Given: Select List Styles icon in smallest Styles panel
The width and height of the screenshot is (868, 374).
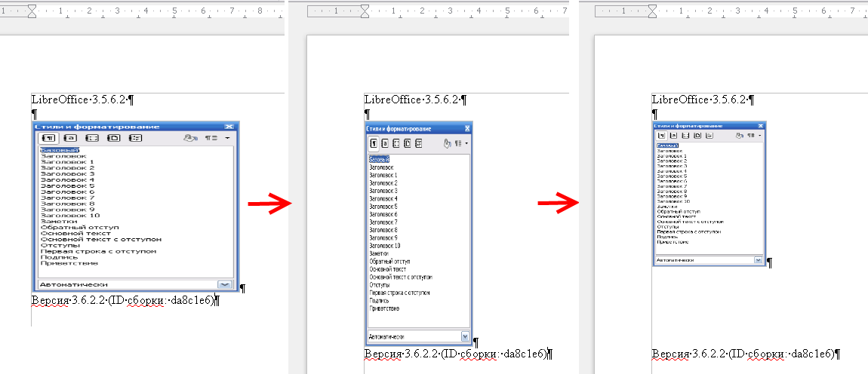Looking at the screenshot, I should pos(709,136).
